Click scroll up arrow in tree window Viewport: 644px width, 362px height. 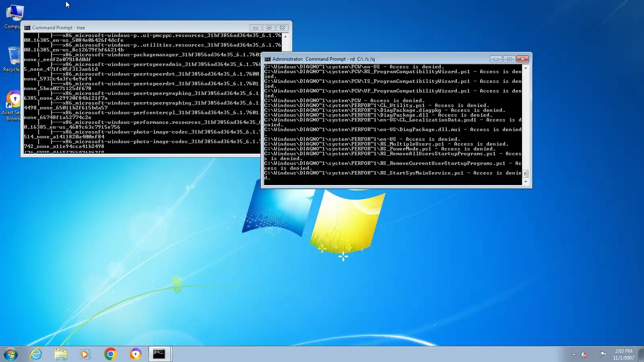[285, 37]
